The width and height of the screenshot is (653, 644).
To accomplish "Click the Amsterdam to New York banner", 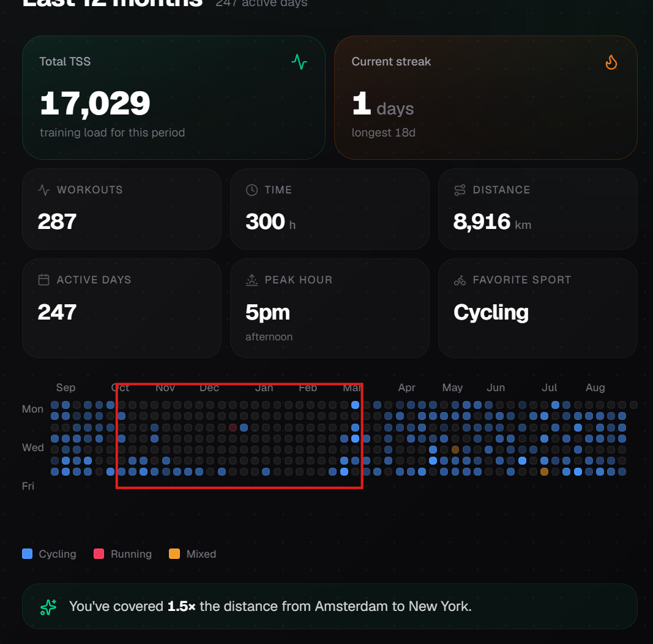I will pyautogui.click(x=330, y=607).
